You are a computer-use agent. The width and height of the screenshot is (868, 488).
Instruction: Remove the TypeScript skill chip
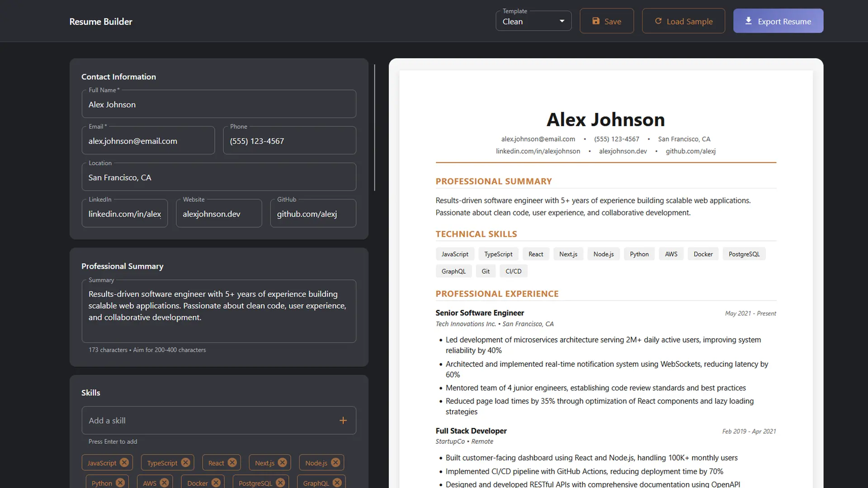click(185, 462)
